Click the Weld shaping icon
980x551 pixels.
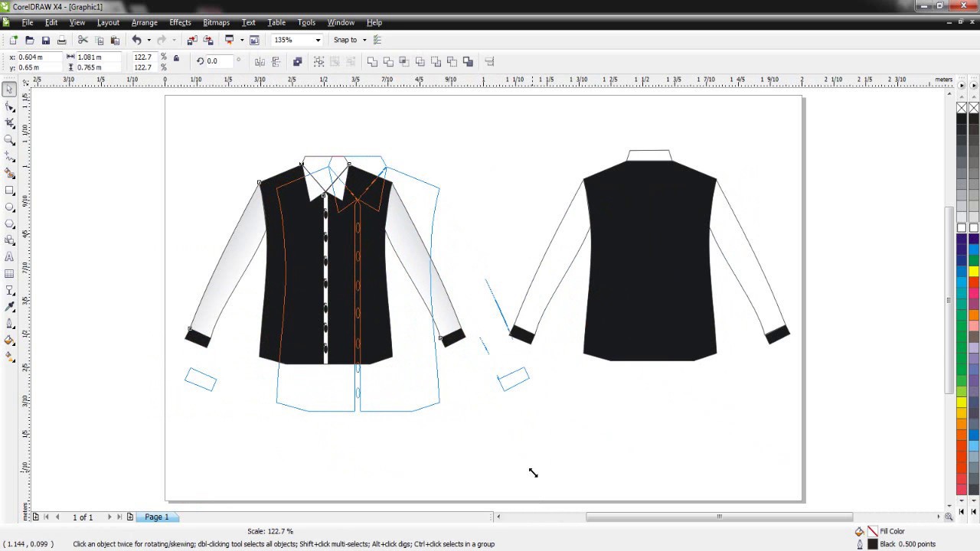coord(372,61)
